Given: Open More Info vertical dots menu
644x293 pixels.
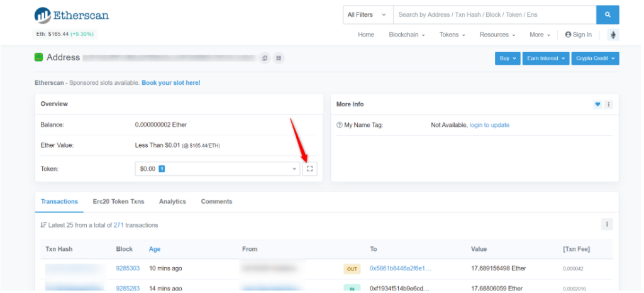Looking at the screenshot, I should tap(609, 104).
